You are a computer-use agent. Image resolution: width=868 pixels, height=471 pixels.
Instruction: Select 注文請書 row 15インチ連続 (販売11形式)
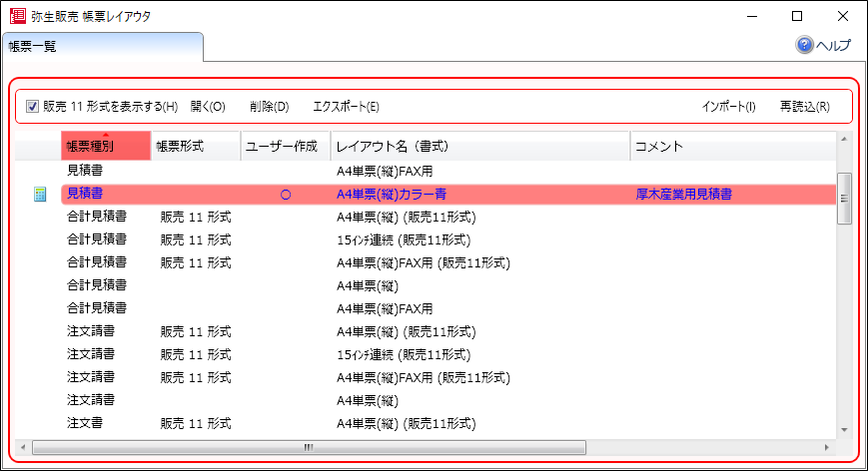pos(448,354)
